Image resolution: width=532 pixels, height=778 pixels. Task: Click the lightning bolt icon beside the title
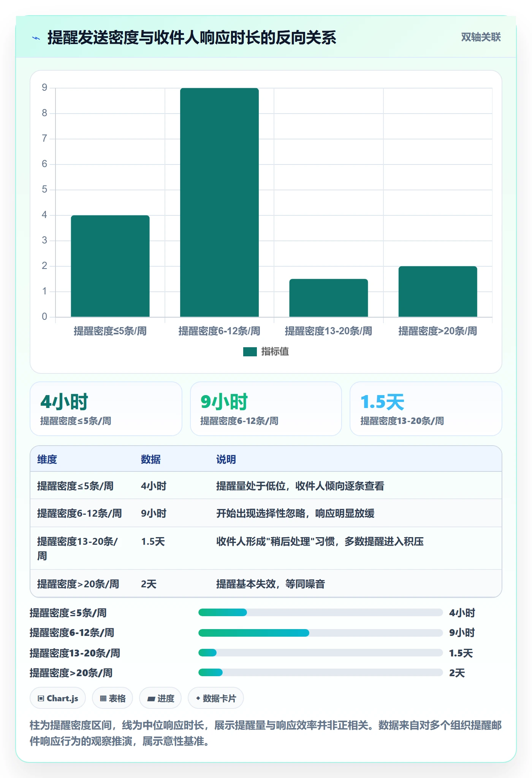pos(36,38)
